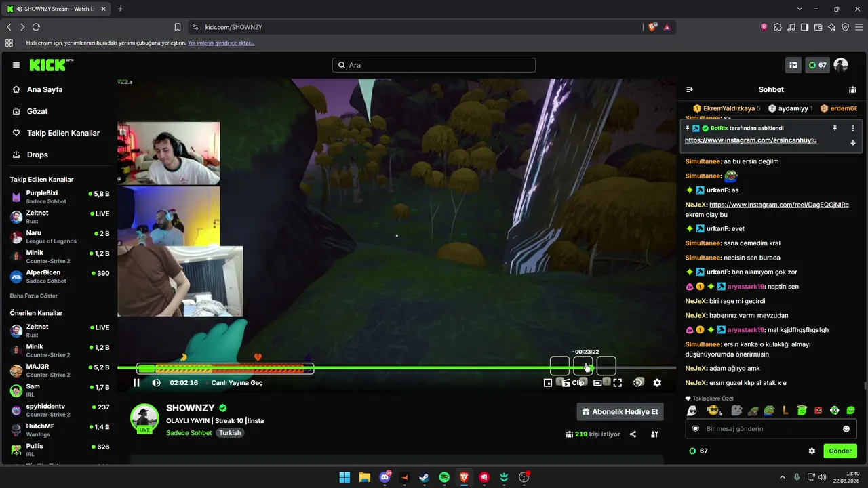This screenshot has width=868, height=488.
Task: Expand Daha Fazla Göster list
Action: pos(34,296)
